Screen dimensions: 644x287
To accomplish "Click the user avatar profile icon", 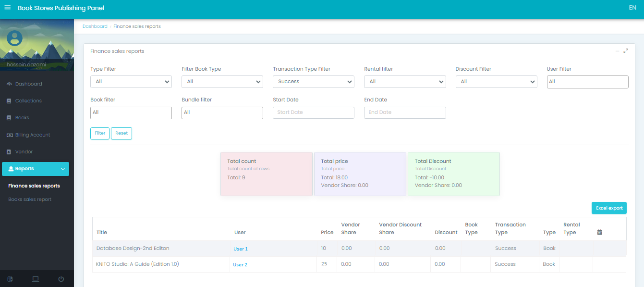I will click(15, 38).
